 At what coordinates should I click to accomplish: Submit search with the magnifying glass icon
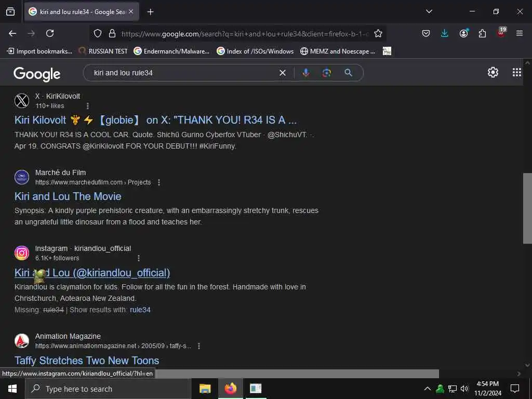pos(349,73)
